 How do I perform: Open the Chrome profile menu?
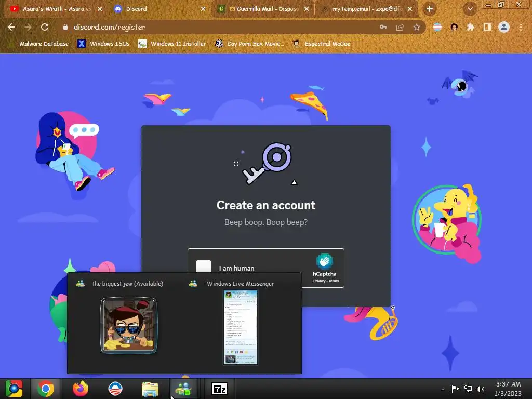click(504, 27)
